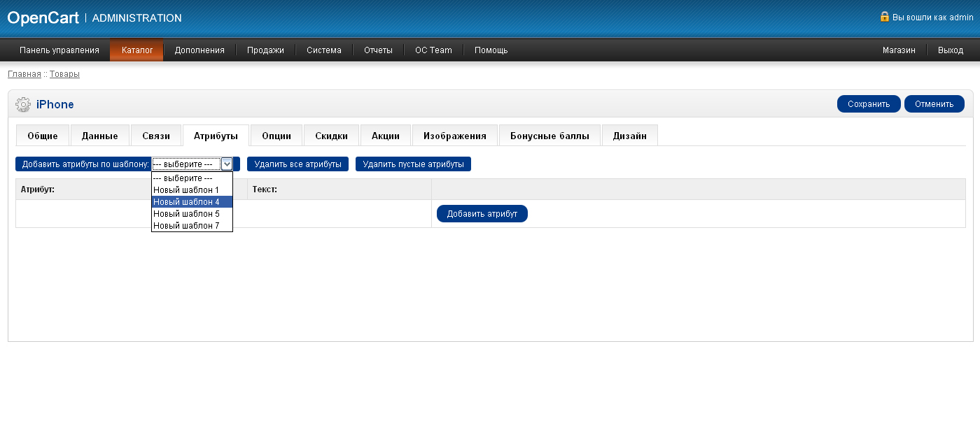Open the Панель управления menu

coord(59,50)
